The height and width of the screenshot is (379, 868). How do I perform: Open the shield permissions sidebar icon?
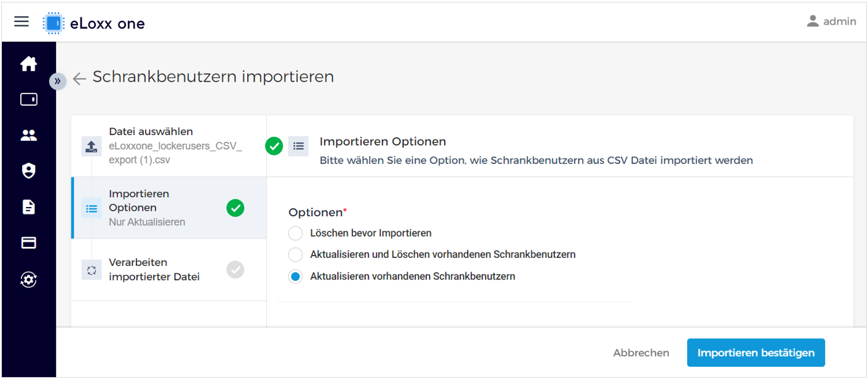(29, 171)
